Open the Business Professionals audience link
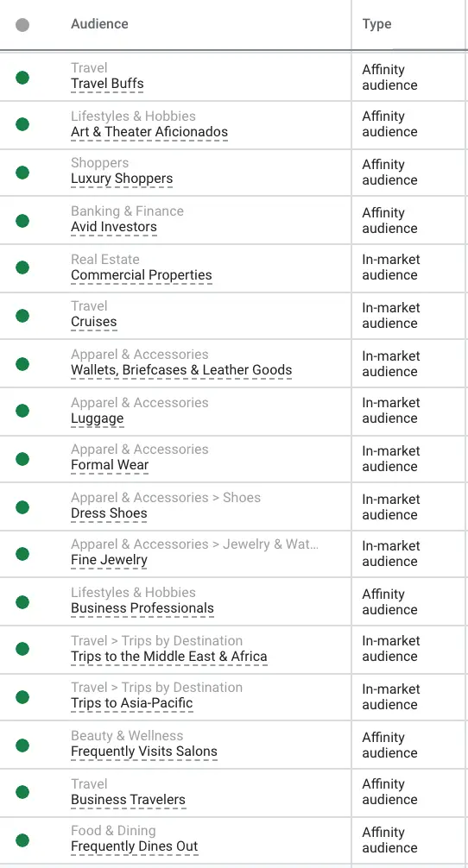Image resolution: width=468 pixels, height=868 pixels. tap(142, 607)
